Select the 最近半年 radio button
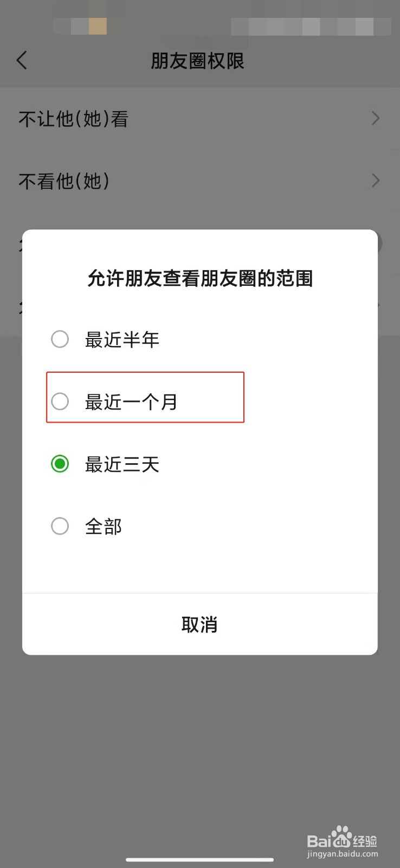 click(x=60, y=340)
